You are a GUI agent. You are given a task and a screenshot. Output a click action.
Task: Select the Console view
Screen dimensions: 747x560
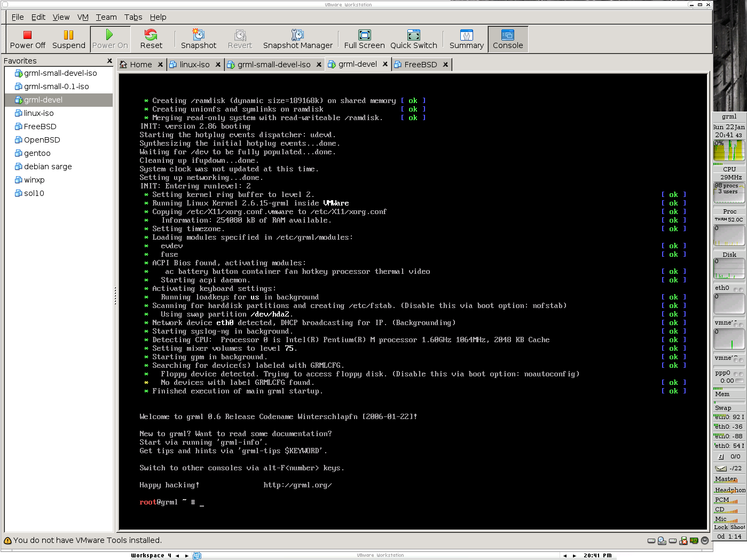point(508,39)
